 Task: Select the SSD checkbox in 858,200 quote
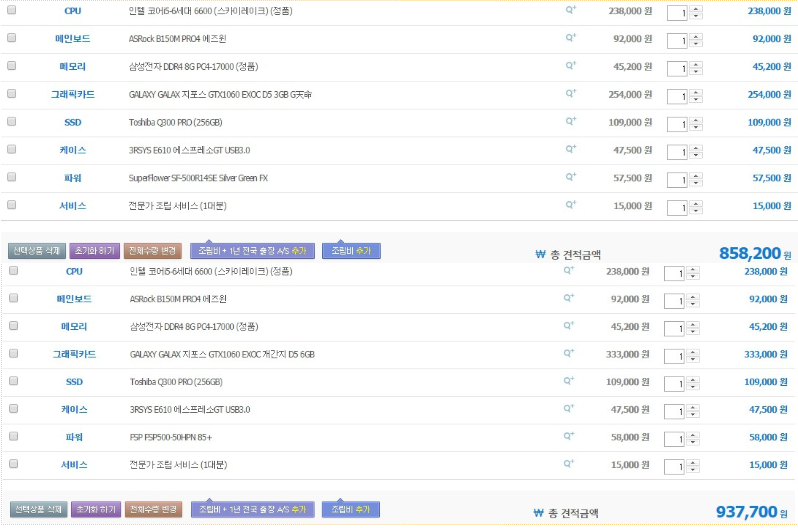pyautogui.click(x=12, y=121)
